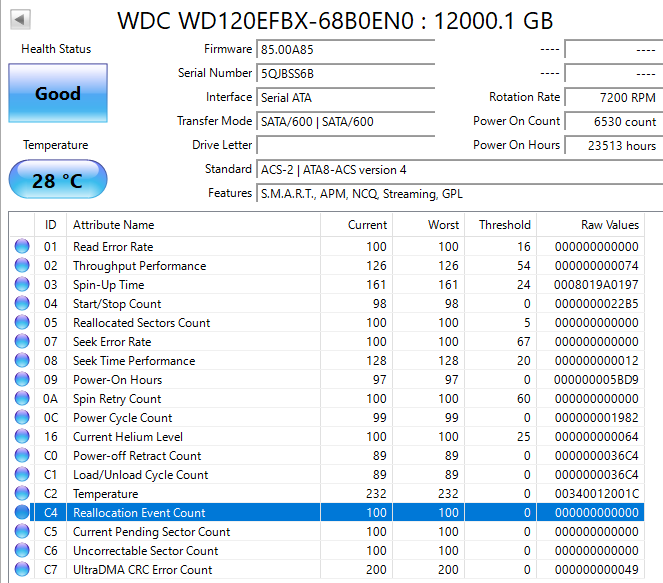Viewport: 663px width, 583px height.
Task: Click the 28 °C temperature button
Action: (58, 179)
